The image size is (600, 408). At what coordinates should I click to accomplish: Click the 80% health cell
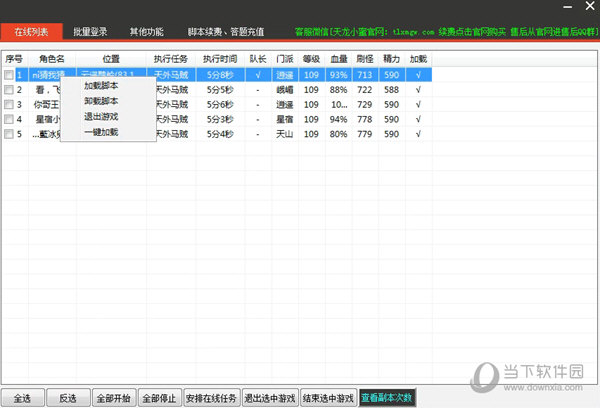[339, 134]
